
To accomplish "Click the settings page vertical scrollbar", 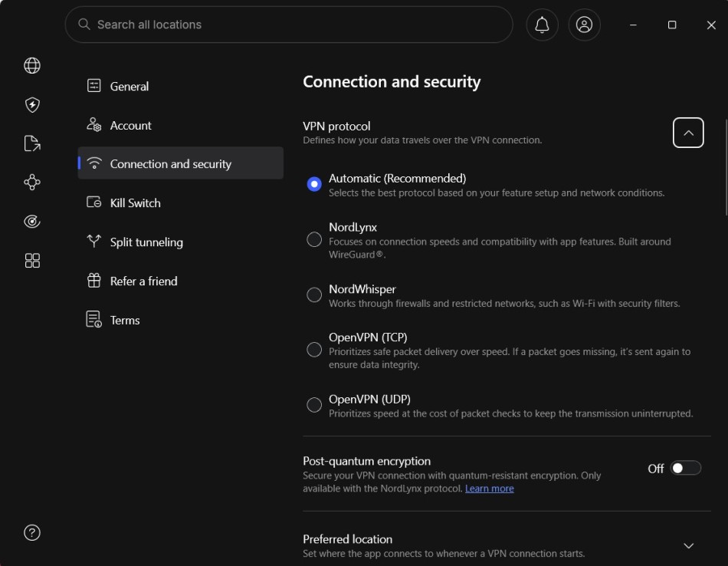I will click(726, 167).
